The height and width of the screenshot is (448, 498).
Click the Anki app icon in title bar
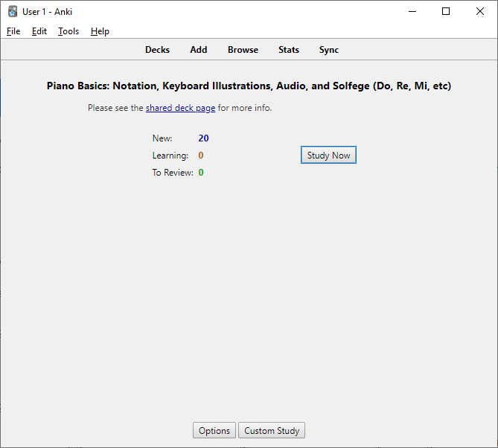[13, 11]
